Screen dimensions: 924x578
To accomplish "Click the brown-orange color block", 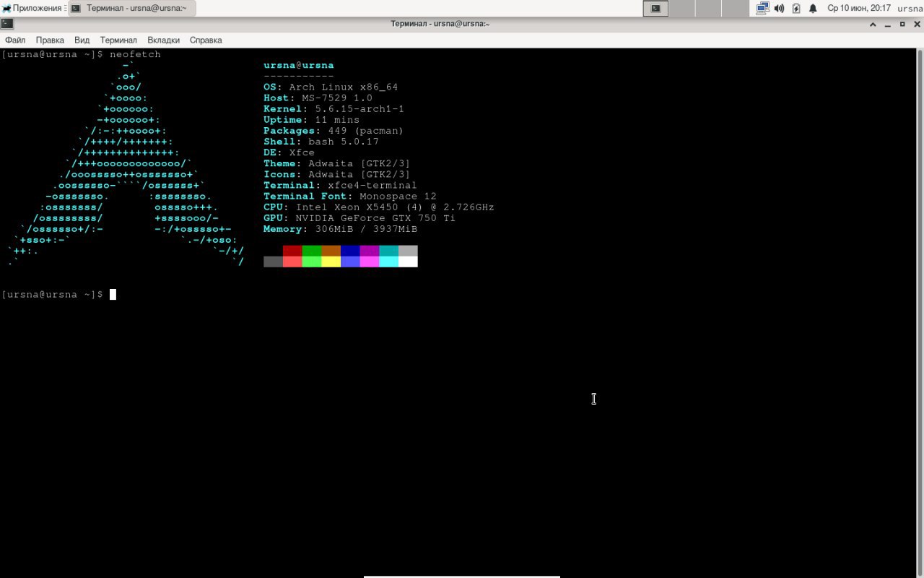I will coord(331,251).
